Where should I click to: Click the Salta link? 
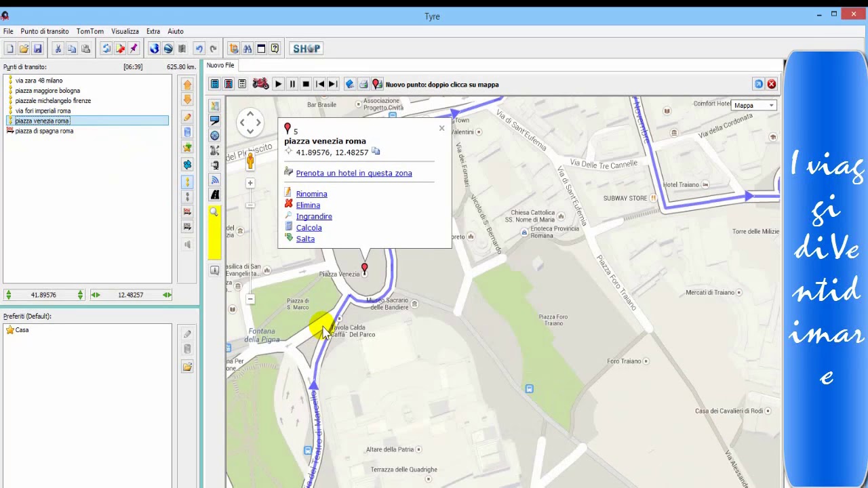(305, 239)
